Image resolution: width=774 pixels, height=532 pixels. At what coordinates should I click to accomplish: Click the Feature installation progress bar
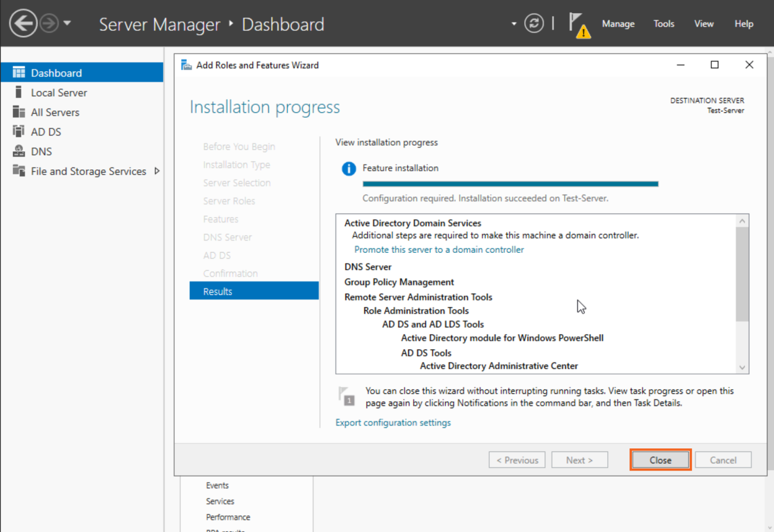click(510, 183)
